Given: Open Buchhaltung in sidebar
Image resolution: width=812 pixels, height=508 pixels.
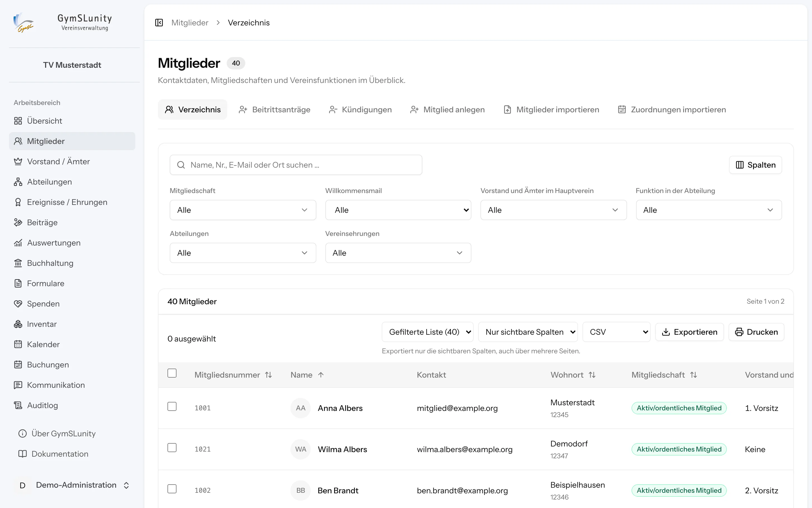Looking at the screenshot, I should (72, 263).
